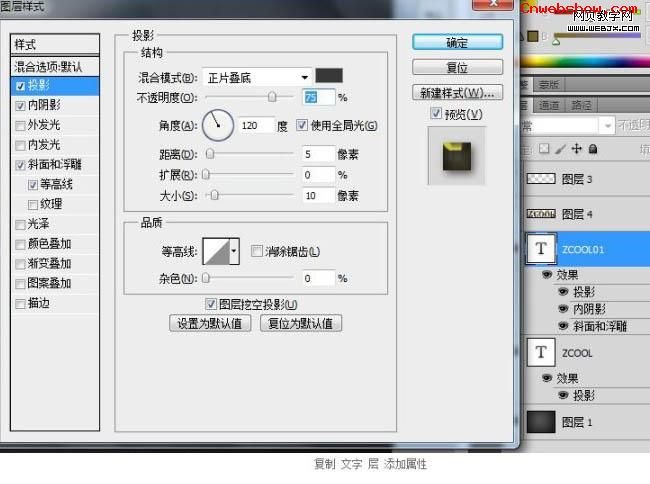Enable the 内发光 inner glow checkbox

[19, 145]
